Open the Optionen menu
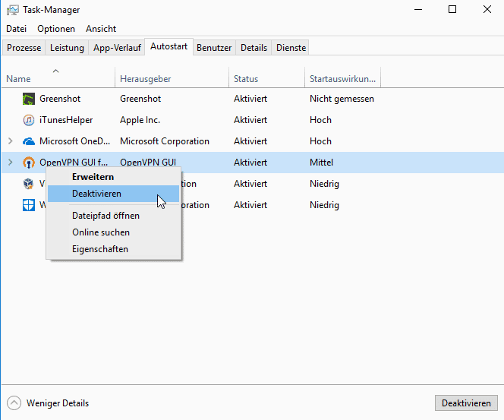504x420 pixels. point(56,29)
